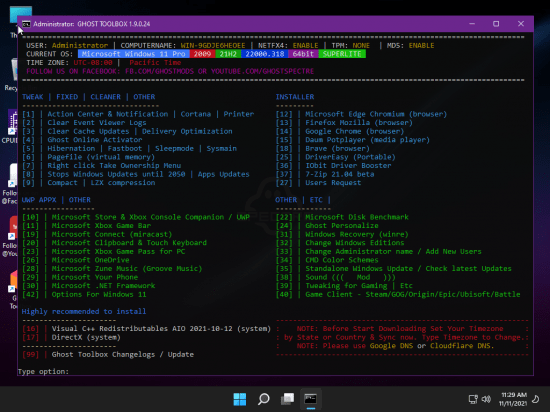Click the 'WIN-9GDJE6HEOEE' computer name
Image resolution: width=550 pixels, height=412 pixels.
click(x=213, y=46)
